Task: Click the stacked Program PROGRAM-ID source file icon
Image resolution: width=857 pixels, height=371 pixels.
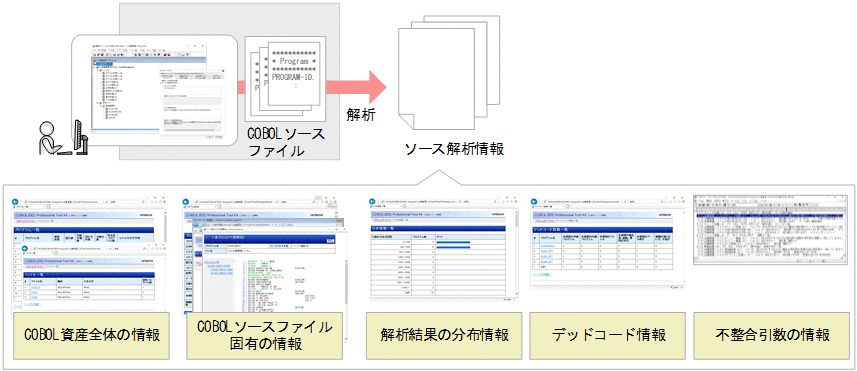Action: pyautogui.click(x=285, y=79)
